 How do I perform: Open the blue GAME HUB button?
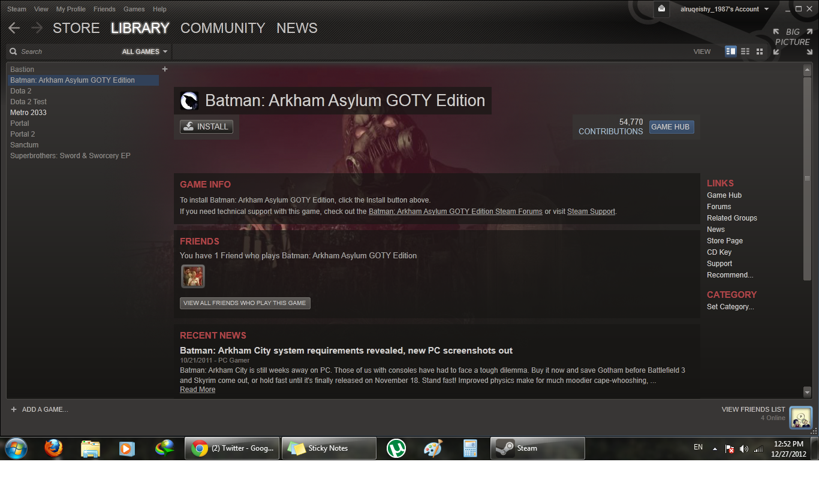click(x=671, y=127)
